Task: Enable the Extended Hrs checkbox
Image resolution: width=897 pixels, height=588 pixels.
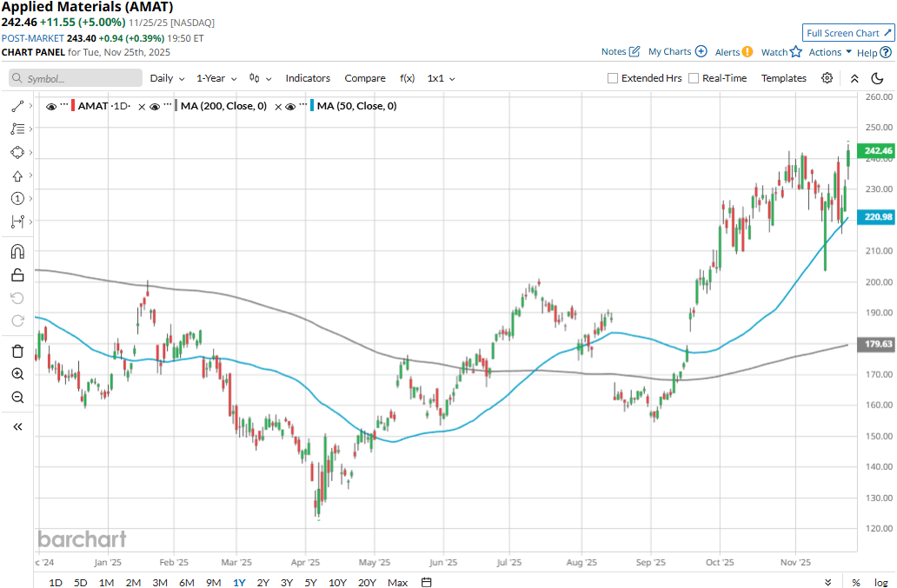Action: point(613,78)
